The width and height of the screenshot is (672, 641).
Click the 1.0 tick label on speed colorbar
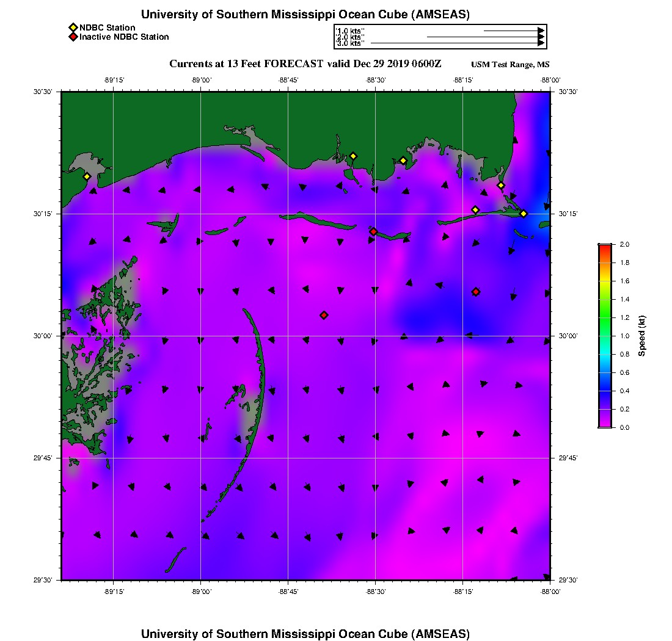pos(624,336)
